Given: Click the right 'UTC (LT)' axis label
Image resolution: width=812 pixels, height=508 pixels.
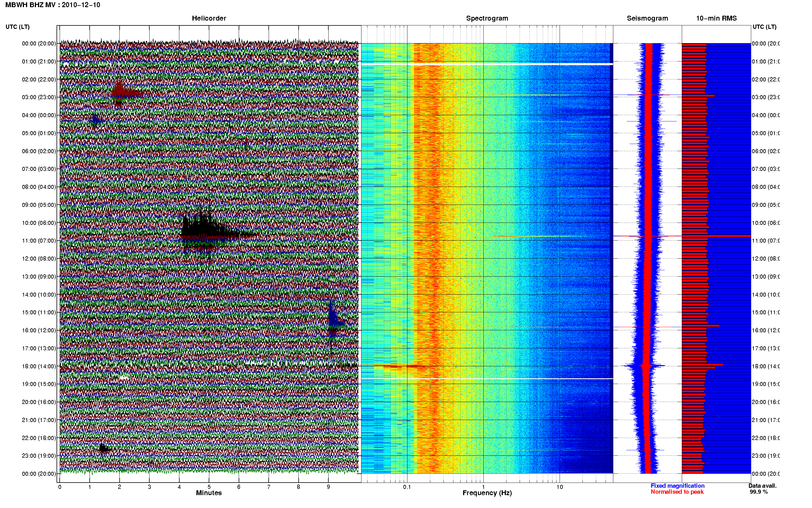Looking at the screenshot, I should 764,27.
